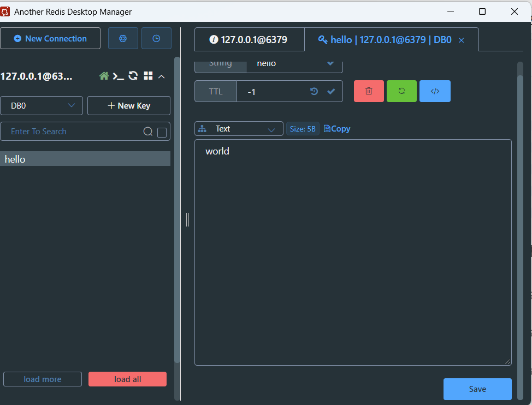Refresh key with green reload button

pyautogui.click(x=401, y=91)
